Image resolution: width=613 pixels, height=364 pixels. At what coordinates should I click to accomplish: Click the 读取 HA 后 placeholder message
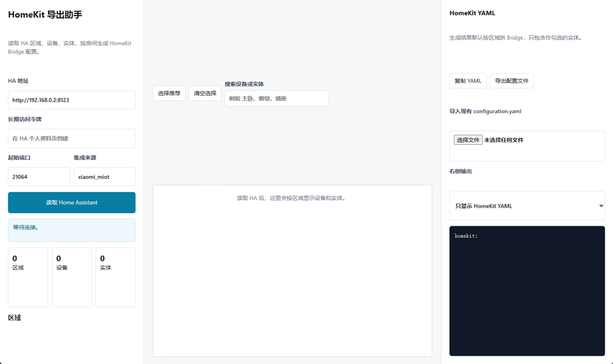(292, 198)
